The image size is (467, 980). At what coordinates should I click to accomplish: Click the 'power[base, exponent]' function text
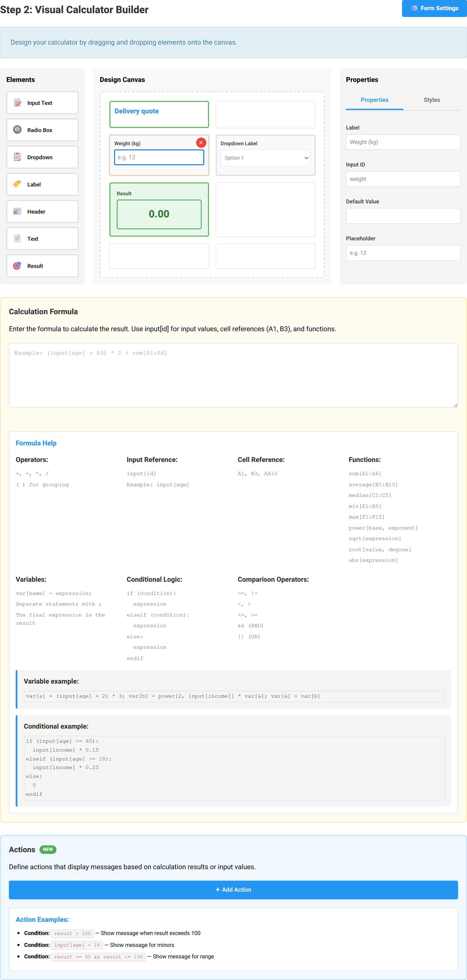point(383,528)
